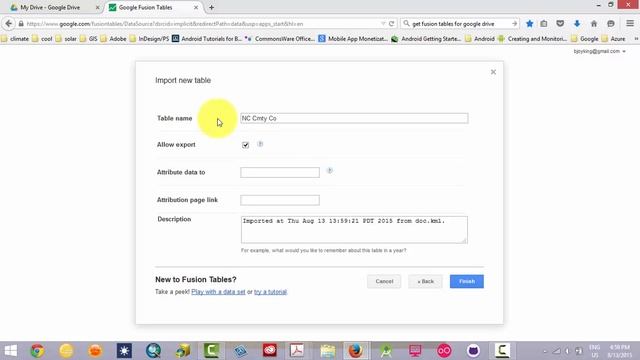This screenshot has height=360, width=640.
Task: Toggle the Allow export checkbox
Action: click(245, 145)
